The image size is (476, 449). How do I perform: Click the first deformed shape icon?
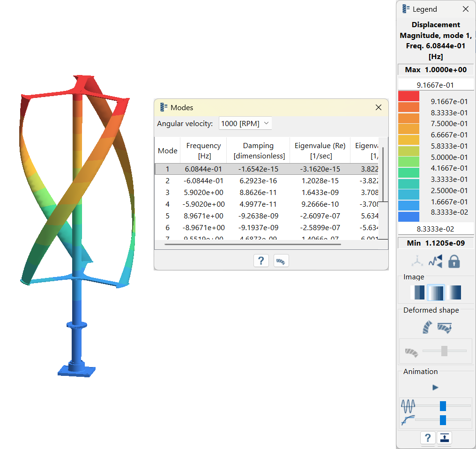[428, 327]
